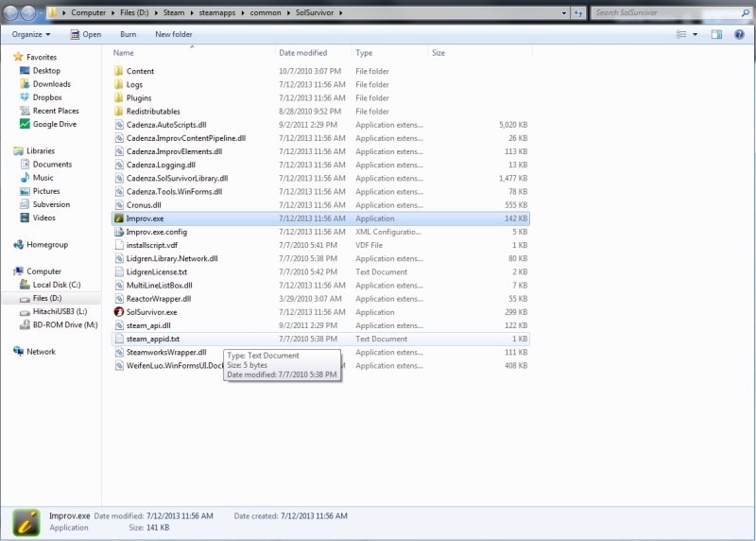Click the Improv.exe application icon in list
This screenshot has height=541, width=756.
[x=119, y=218]
